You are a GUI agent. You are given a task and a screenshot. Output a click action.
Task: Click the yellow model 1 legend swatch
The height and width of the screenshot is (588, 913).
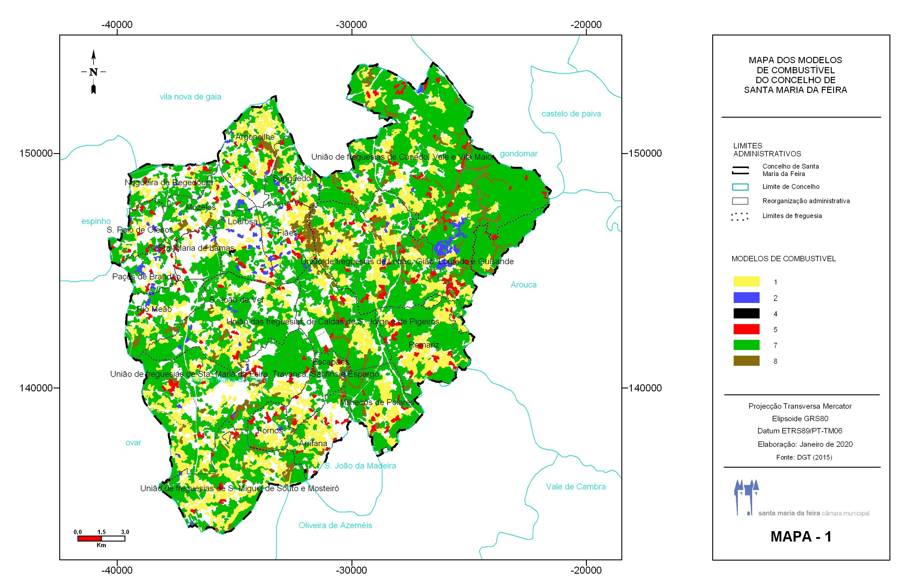746,282
